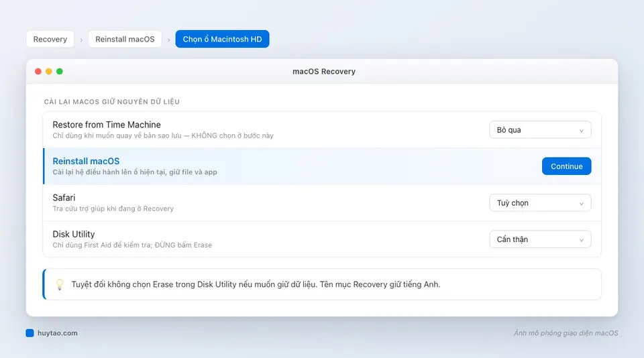Click the chevron arrow in the Bỏ qua dropdown

pyautogui.click(x=581, y=131)
